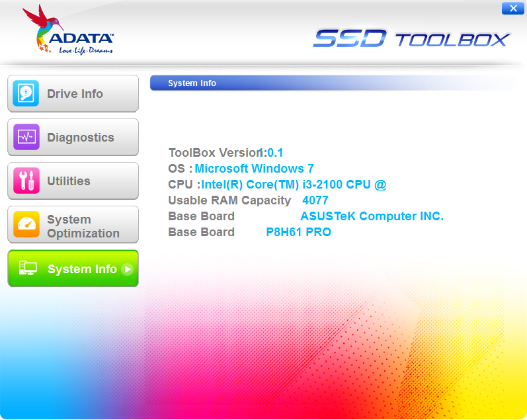Click the Base Board label beside ASUSTeK
527x420 pixels.
[201, 216]
